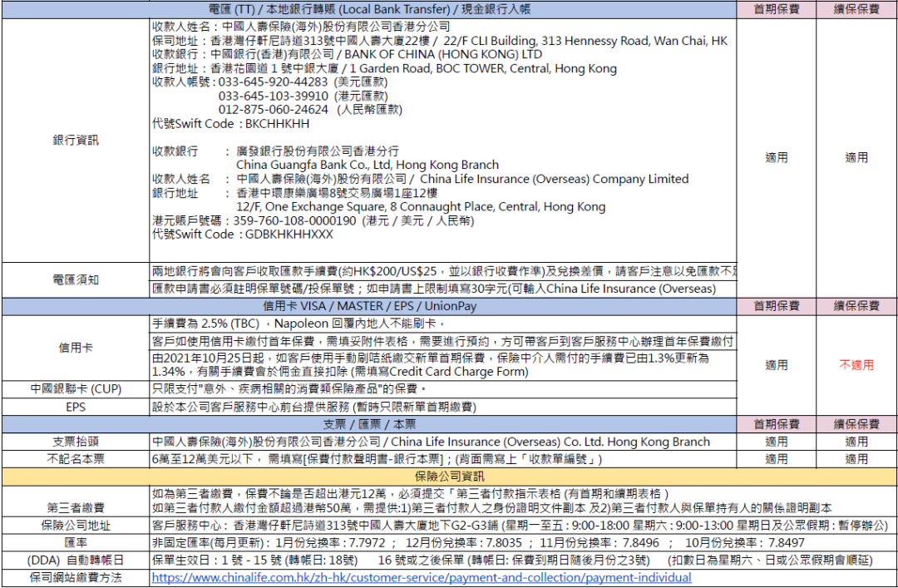
Task: Select the 保險公司地址 label cell
Action: coord(76,526)
